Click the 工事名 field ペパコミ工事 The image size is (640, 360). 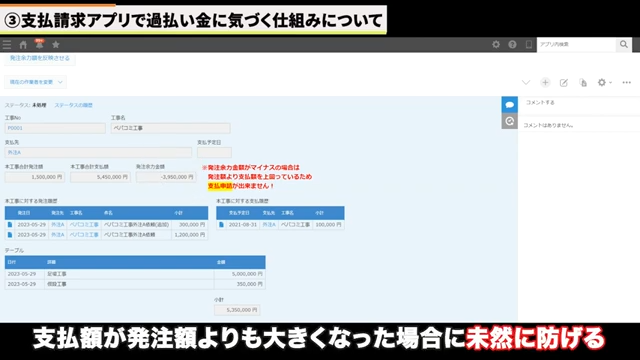171,128
